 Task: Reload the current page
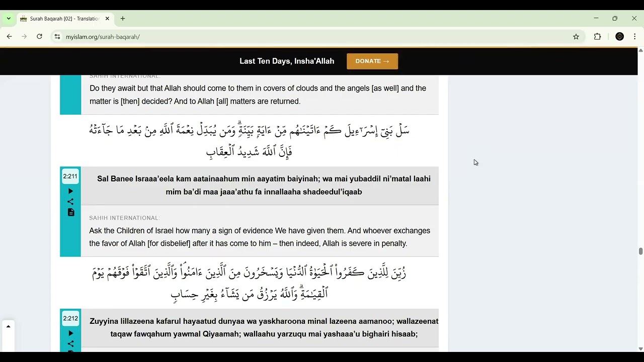tap(39, 37)
